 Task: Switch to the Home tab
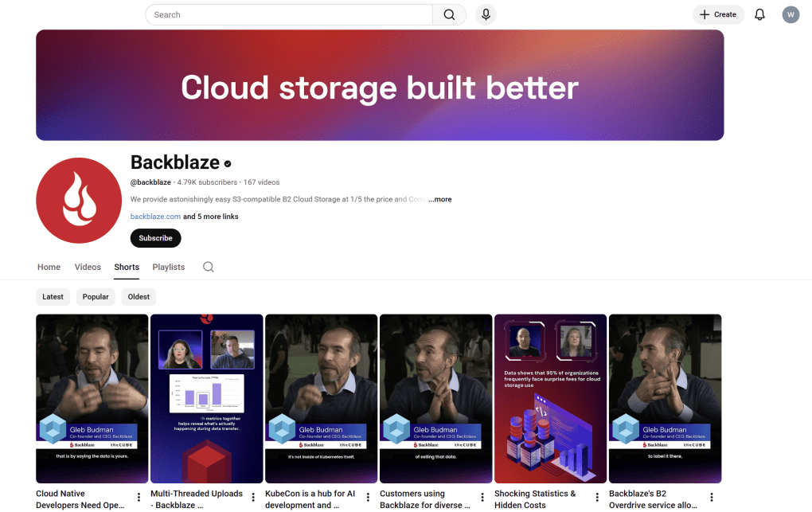tap(49, 267)
